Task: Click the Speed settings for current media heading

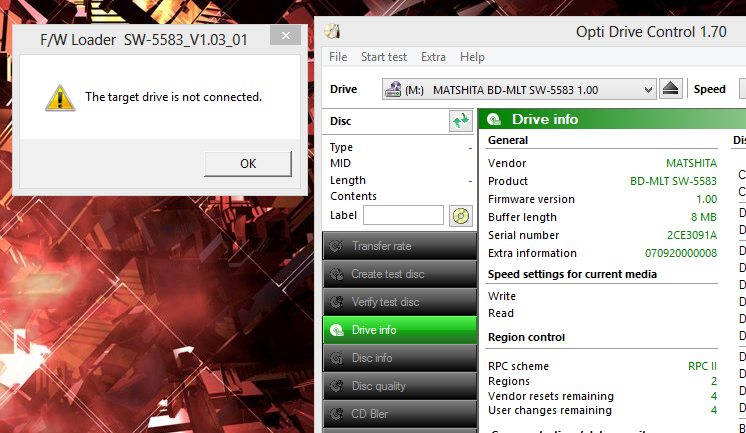Action: click(572, 274)
